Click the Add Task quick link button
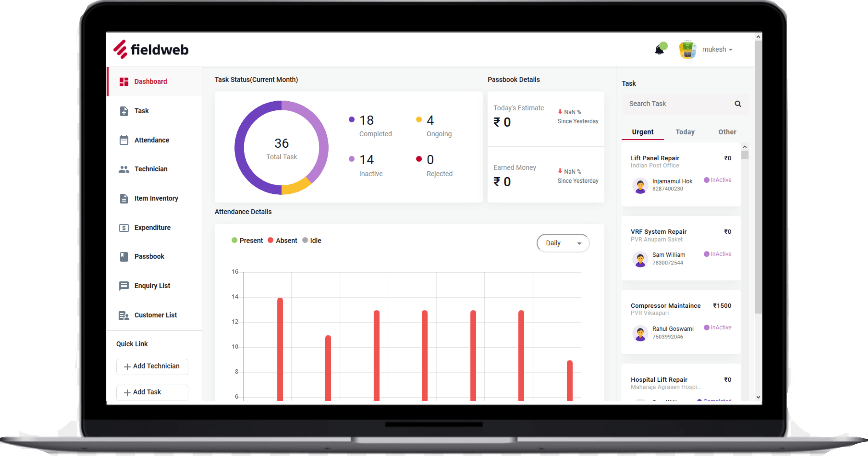 (x=152, y=392)
